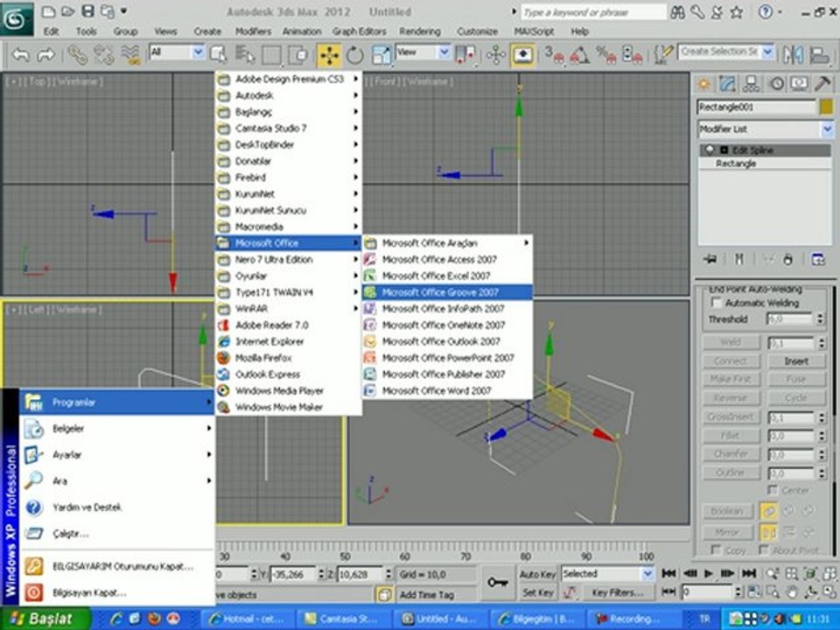Select the Select and Link tool

78,54
